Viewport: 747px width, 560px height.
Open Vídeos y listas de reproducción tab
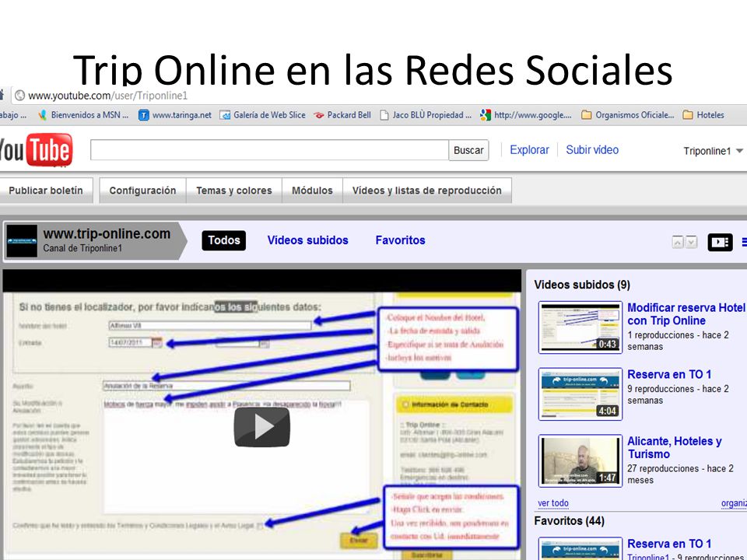pos(427,191)
